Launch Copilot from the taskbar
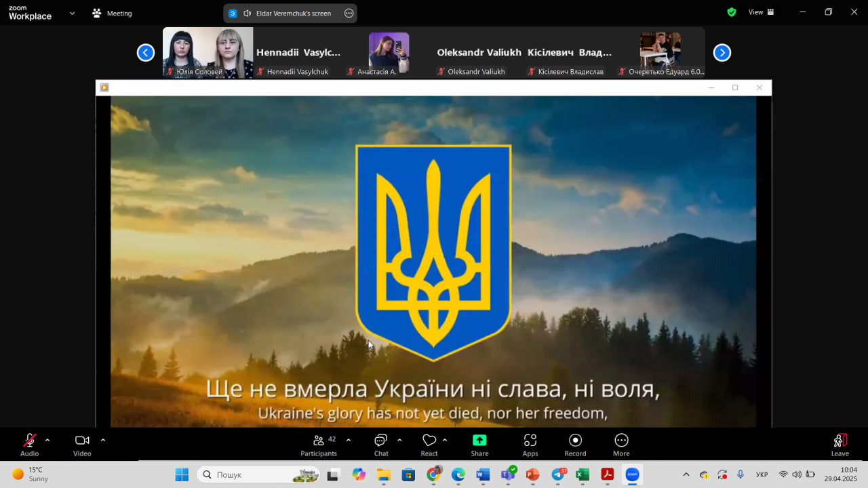 click(359, 474)
